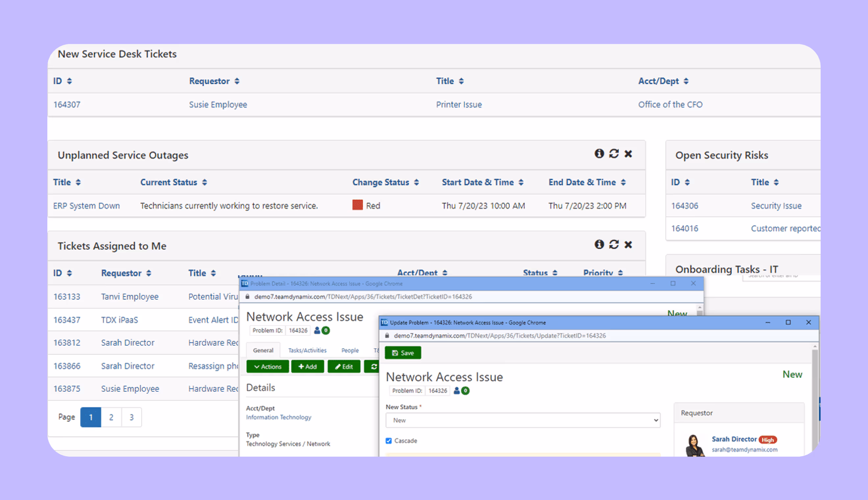Image resolution: width=868 pixels, height=500 pixels.
Task: Remove the Tickets Assigned to Me panel
Action: [x=628, y=244]
